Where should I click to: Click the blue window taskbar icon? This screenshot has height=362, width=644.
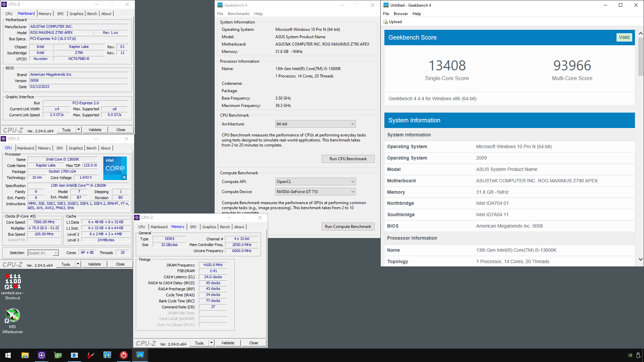point(74,355)
